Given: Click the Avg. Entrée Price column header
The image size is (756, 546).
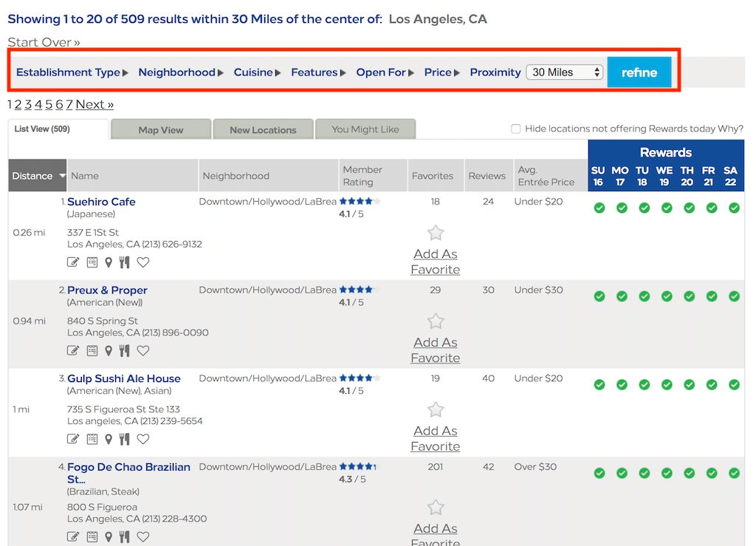Looking at the screenshot, I should (551, 176).
